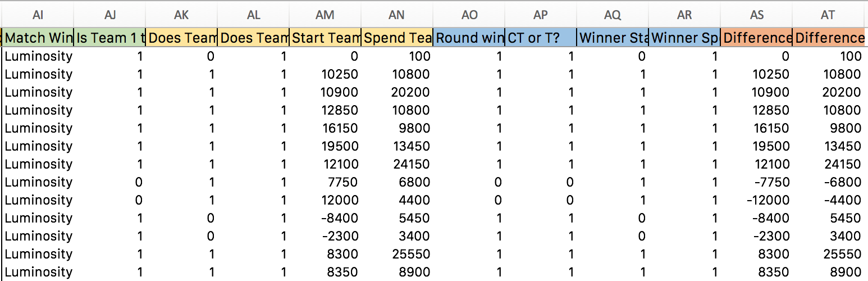
Task: Click the first Luminosity cell in column AI
Action: click(38, 56)
